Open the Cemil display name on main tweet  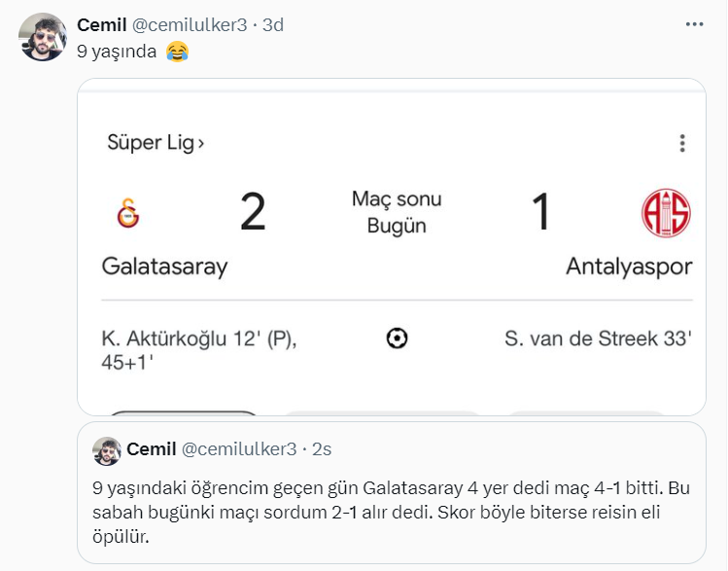click(102, 25)
